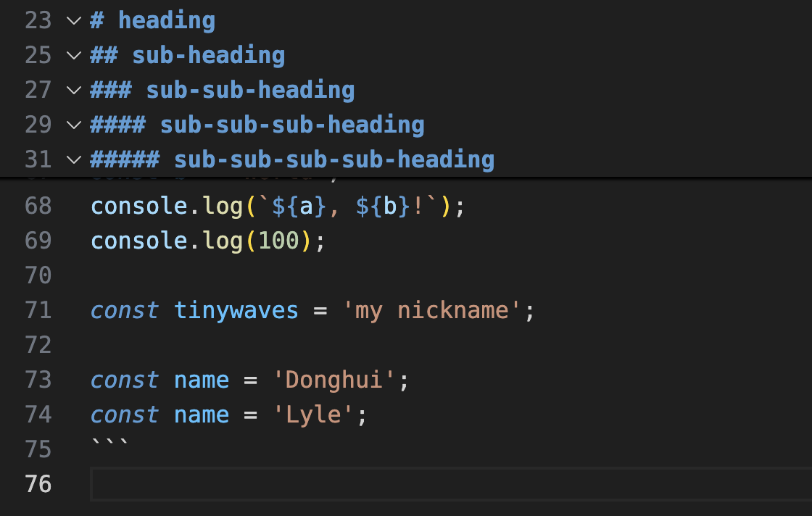Viewport: 812px width, 516px height.
Task: Click the 'my nickname' string value
Action: click(432, 310)
